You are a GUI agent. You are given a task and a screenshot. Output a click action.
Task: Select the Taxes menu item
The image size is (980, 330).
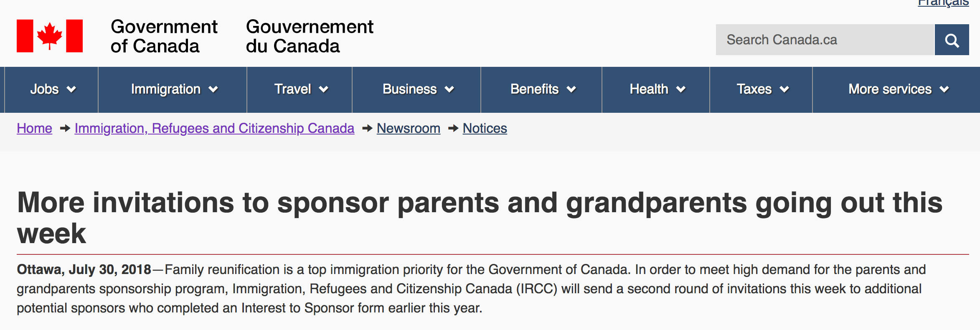tap(754, 89)
